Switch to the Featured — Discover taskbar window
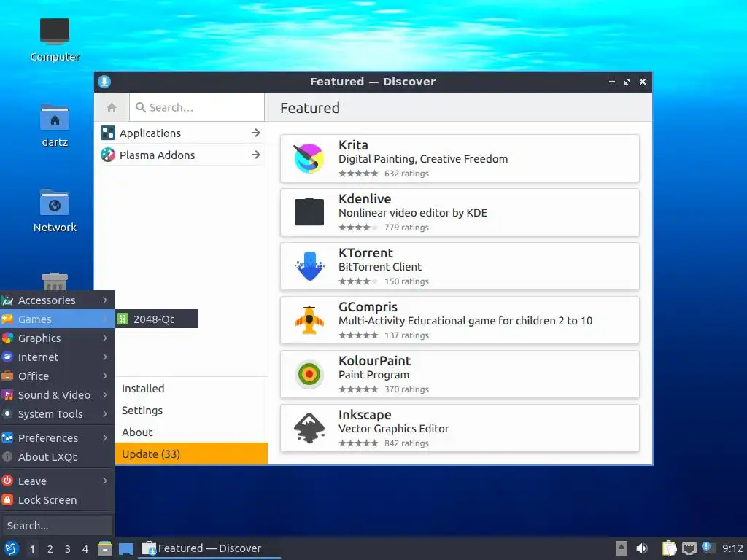The image size is (747, 560). coord(209,548)
